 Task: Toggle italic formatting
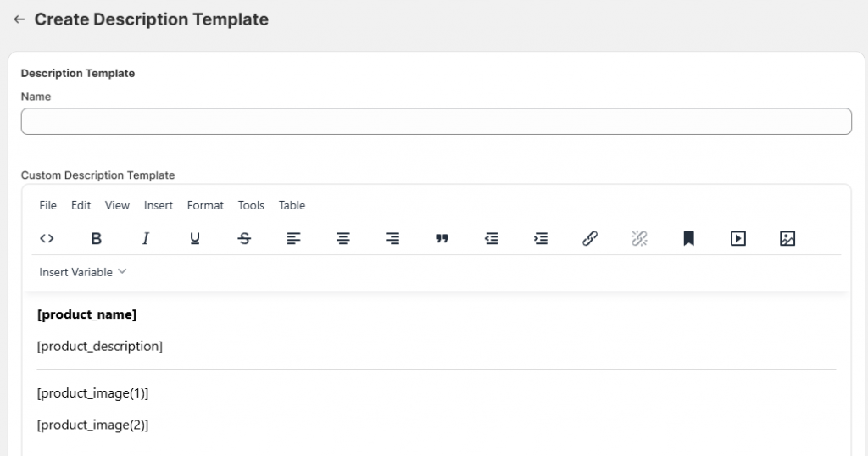145,238
